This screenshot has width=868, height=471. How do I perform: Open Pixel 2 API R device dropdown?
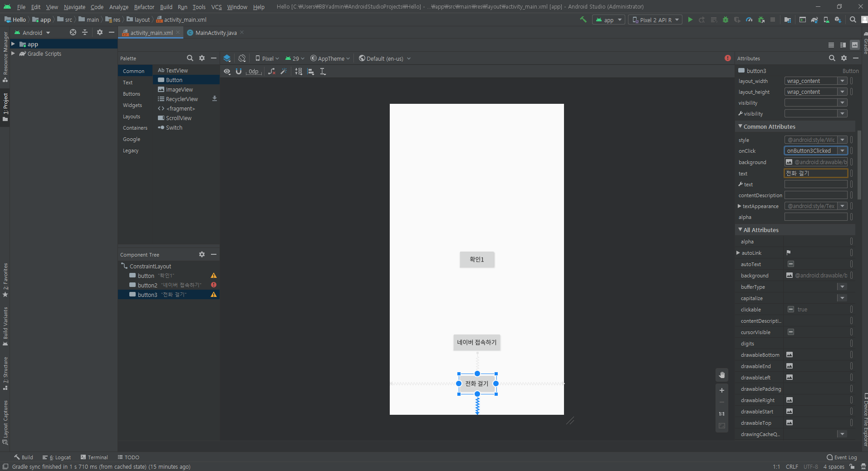point(655,20)
